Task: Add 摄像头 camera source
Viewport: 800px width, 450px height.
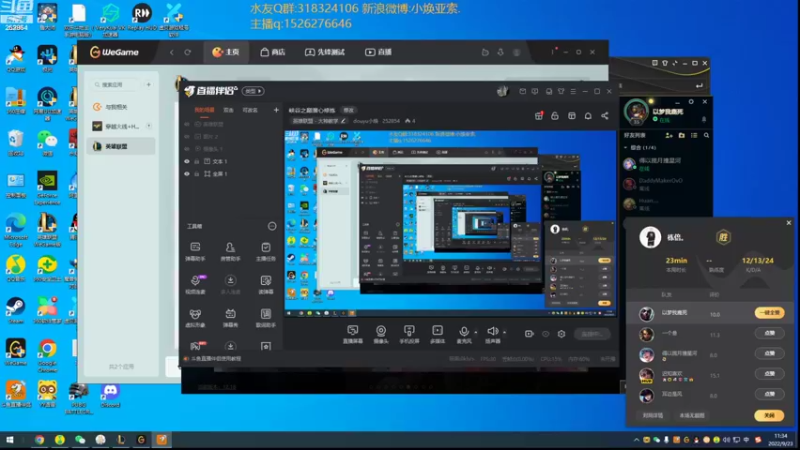Action: pyautogui.click(x=381, y=335)
